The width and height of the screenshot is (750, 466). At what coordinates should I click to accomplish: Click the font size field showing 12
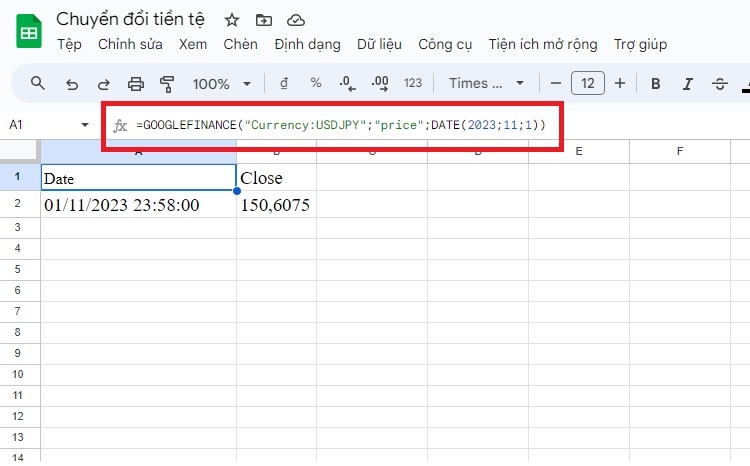pos(588,83)
